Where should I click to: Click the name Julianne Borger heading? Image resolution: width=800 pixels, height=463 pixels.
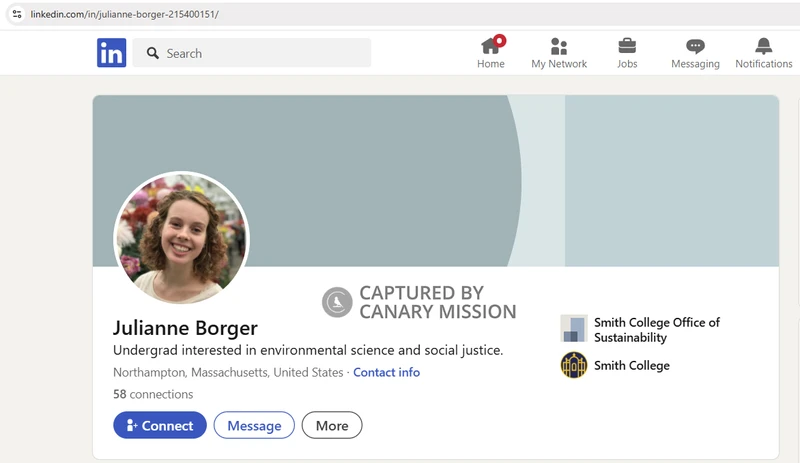click(185, 328)
